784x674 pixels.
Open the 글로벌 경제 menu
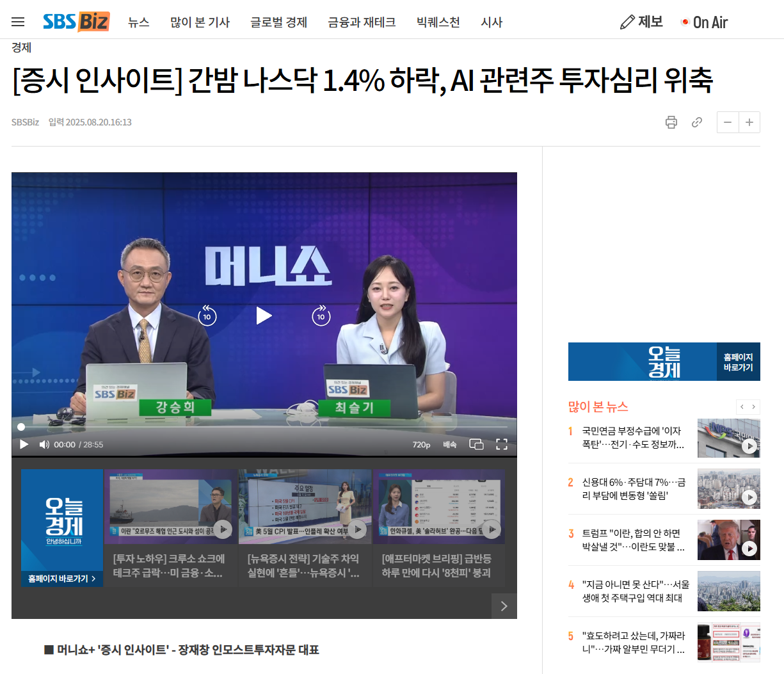[x=278, y=22]
